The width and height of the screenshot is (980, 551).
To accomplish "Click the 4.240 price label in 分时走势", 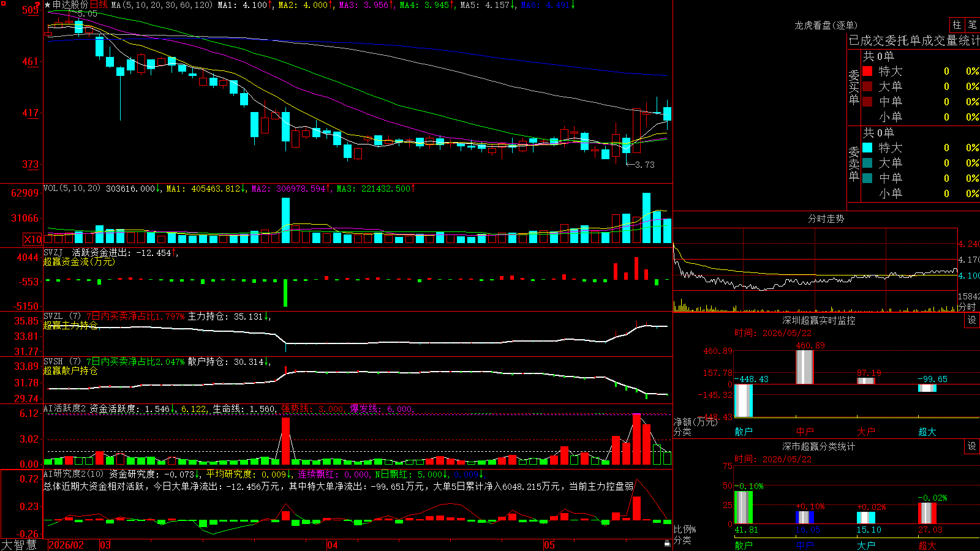I will pos(969,244).
